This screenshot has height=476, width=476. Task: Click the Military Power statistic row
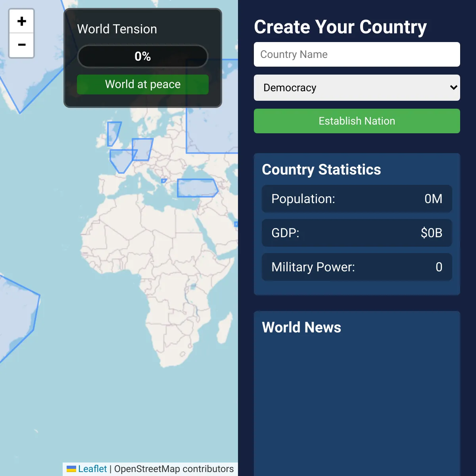[357, 267]
